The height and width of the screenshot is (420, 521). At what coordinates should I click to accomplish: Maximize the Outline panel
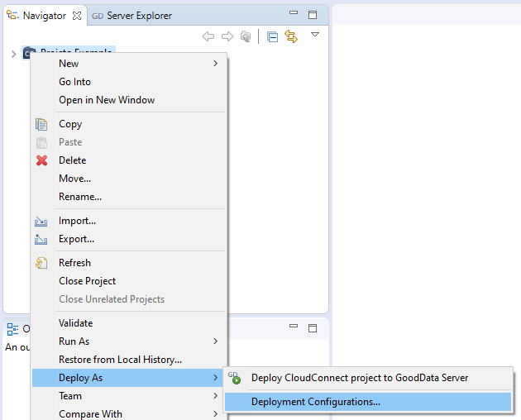point(313,328)
